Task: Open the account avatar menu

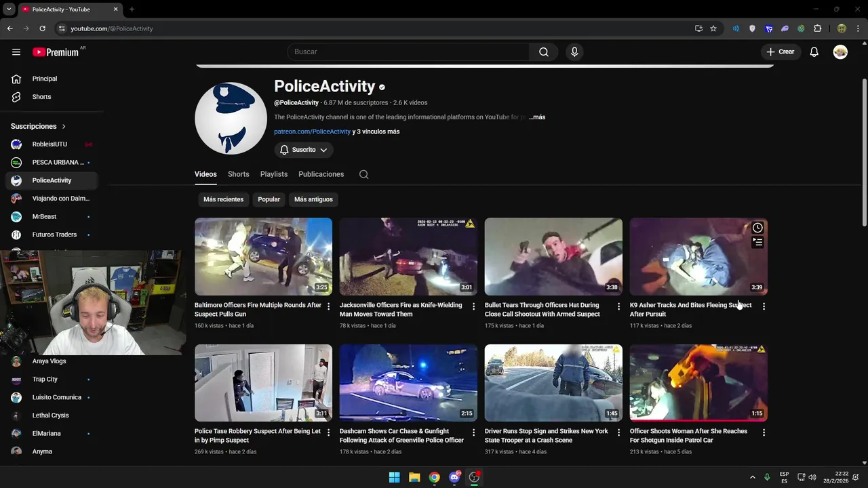Action: coord(840,52)
